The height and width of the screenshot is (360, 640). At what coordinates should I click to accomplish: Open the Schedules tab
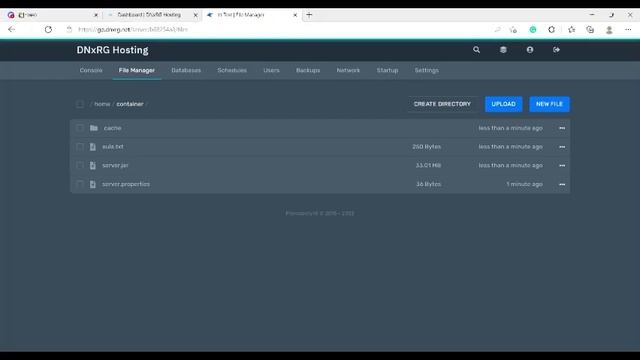pos(232,70)
